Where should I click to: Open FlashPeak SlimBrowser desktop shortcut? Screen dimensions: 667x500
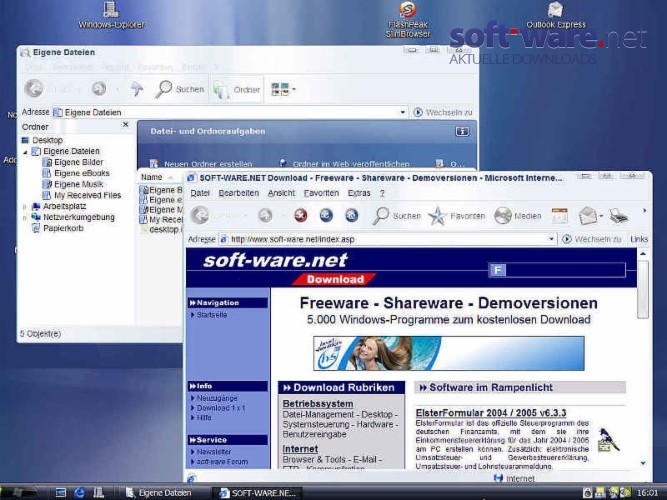coord(408,20)
